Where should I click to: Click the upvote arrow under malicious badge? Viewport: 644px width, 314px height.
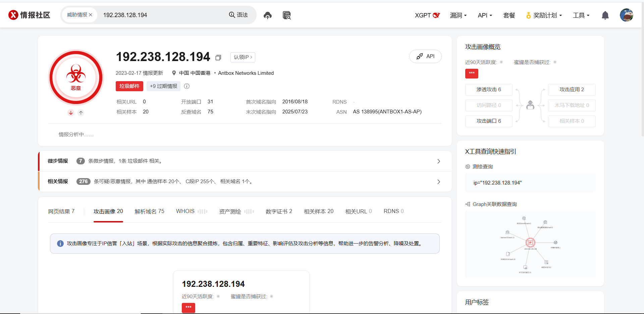pyautogui.click(x=81, y=113)
